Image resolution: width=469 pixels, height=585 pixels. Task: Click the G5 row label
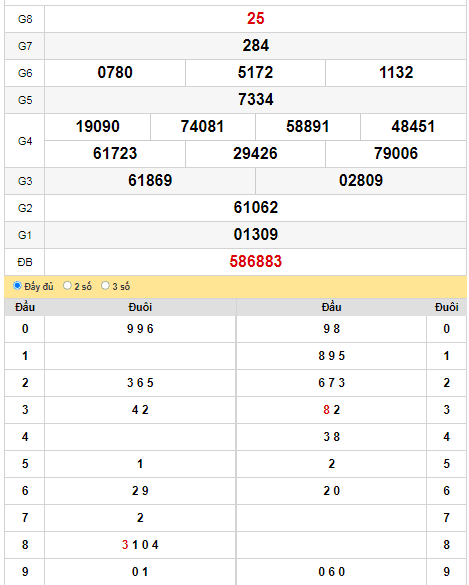click(25, 100)
